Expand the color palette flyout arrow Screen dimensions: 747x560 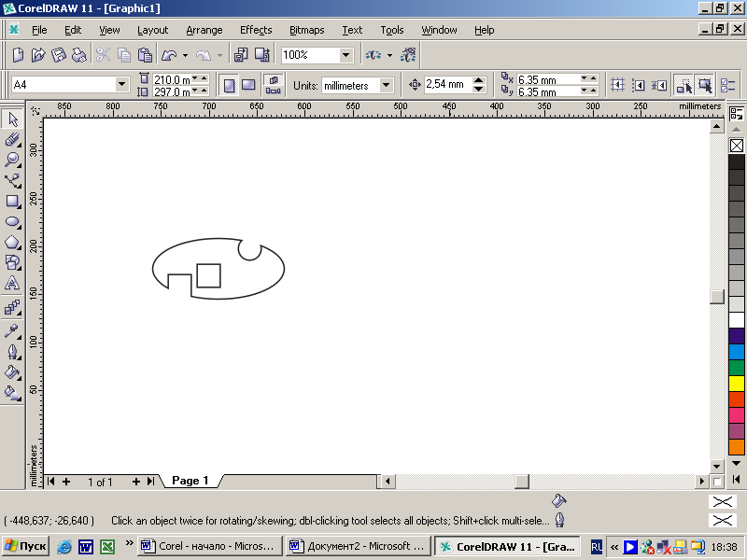[736, 479]
